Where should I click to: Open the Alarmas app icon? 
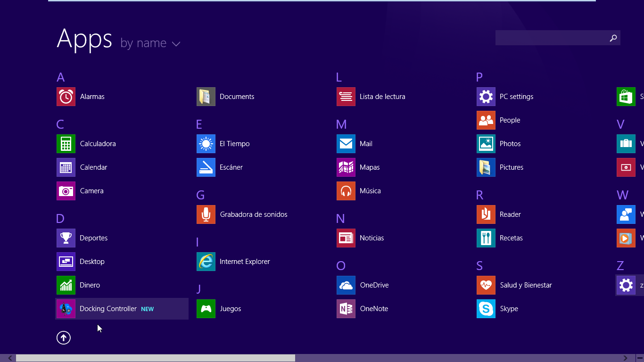click(x=66, y=97)
